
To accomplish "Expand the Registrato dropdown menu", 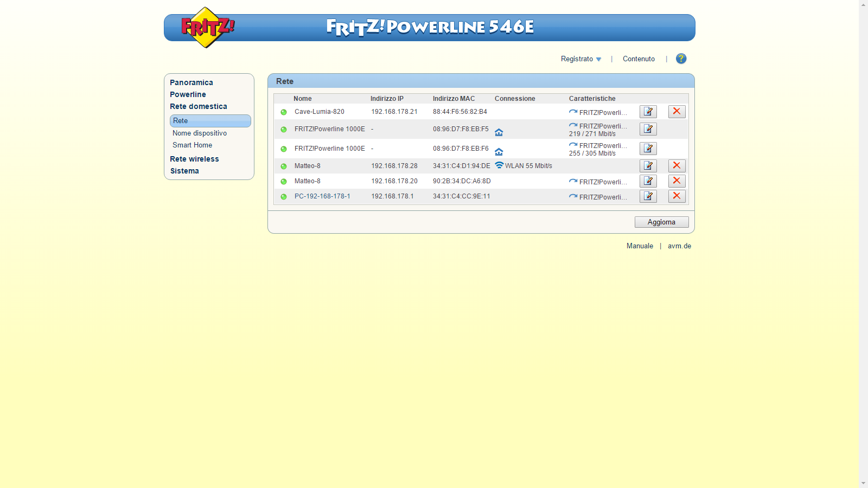I will (581, 59).
